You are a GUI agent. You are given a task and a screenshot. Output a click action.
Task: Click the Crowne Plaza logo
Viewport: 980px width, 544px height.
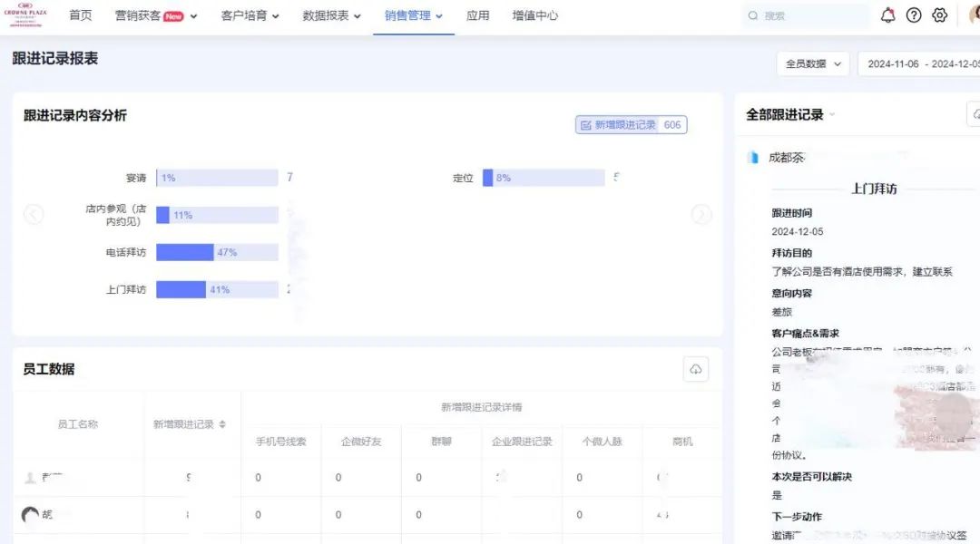25,15
